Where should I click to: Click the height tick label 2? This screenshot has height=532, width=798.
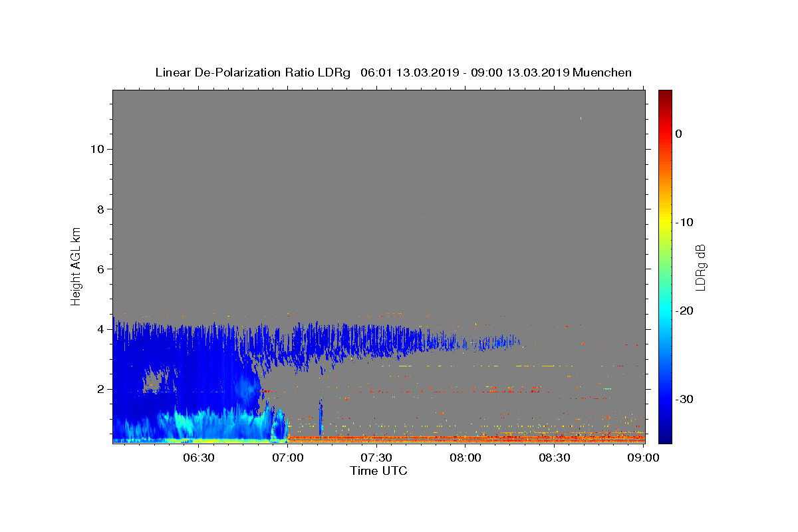click(x=100, y=389)
